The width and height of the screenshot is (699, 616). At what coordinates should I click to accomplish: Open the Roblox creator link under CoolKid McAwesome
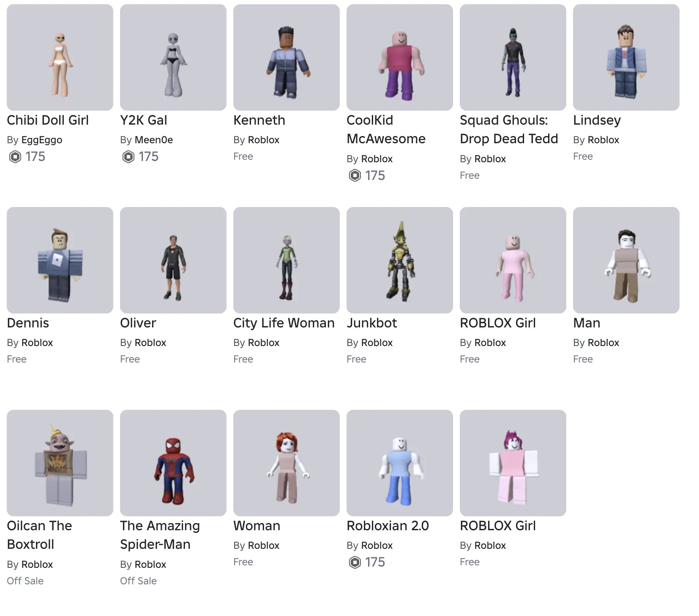377,159
